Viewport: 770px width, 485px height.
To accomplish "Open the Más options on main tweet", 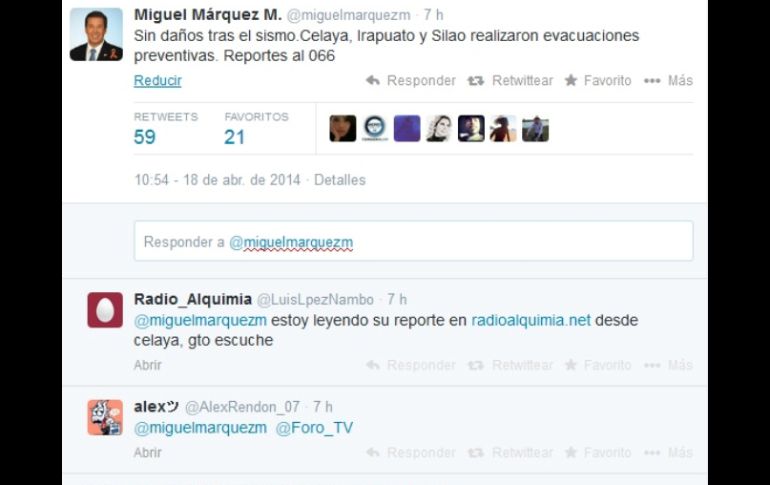I will point(668,81).
